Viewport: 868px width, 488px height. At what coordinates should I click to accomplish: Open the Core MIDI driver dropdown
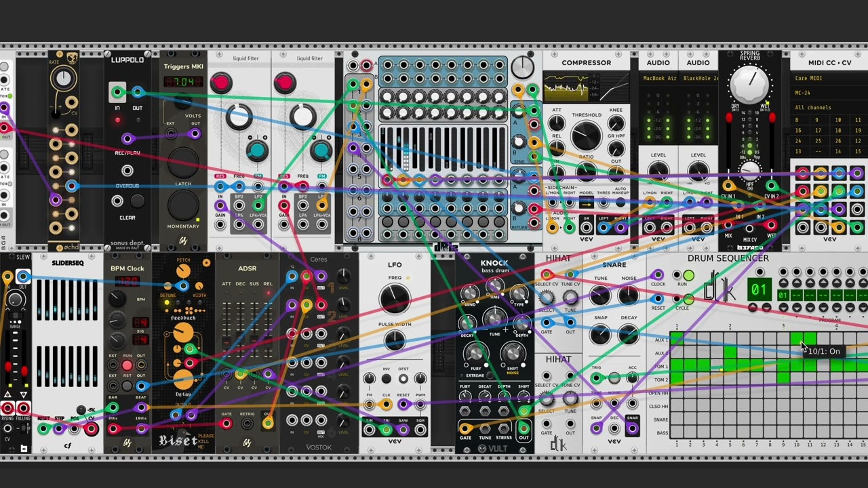(x=829, y=79)
